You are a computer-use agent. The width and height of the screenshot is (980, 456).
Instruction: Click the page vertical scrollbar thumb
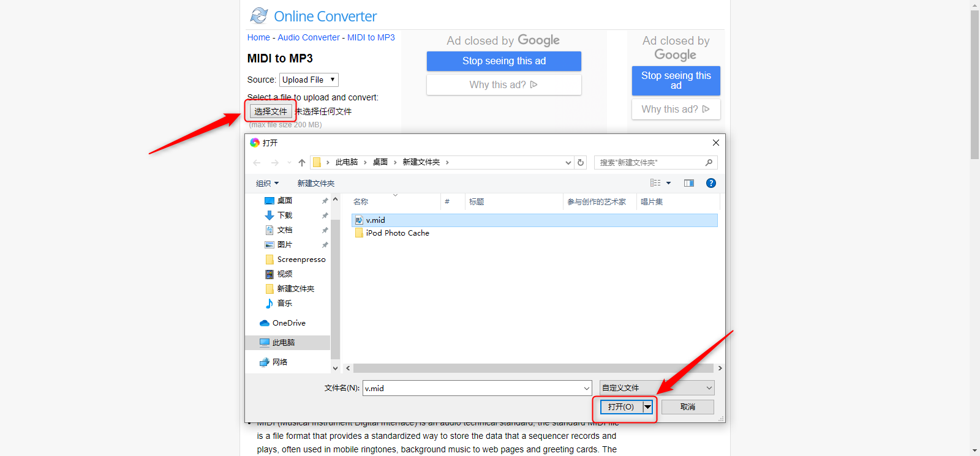pos(974,84)
